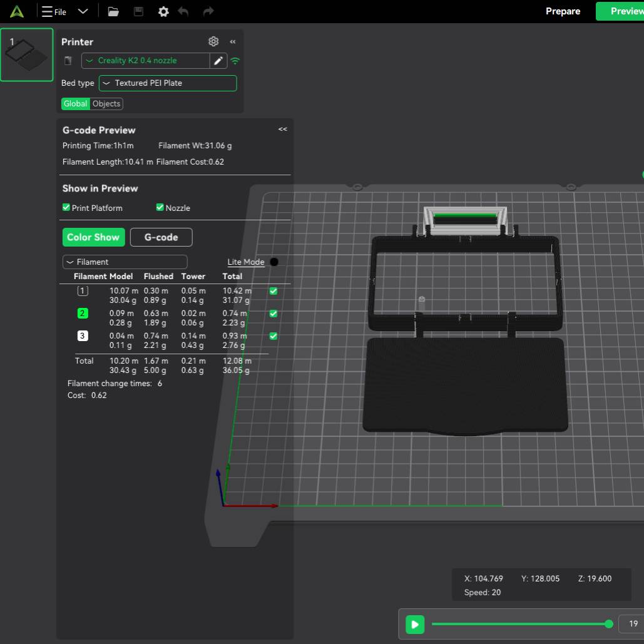Open the Textured PEI Plate bed type dropdown

(x=168, y=83)
